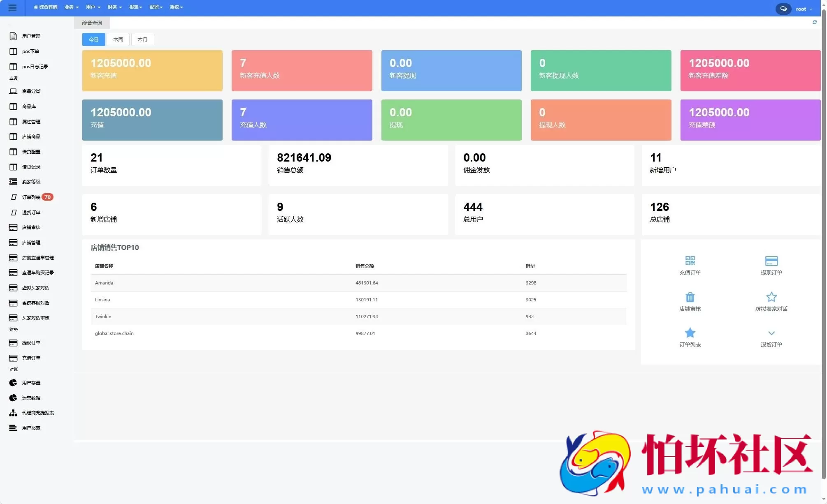Click the refresh icon near 综合查询 tab
The height and width of the screenshot is (504, 827).
pos(815,23)
